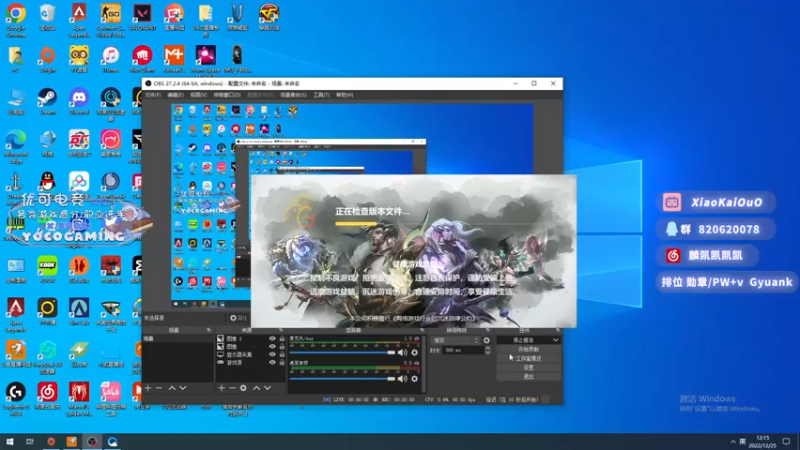Open the Docks (D) menu in OBS
The height and width of the screenshot is (450, 800).
[227, 95]
